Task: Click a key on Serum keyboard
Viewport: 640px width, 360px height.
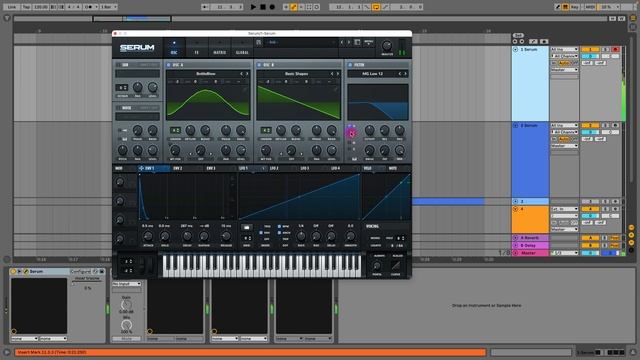Action: [261, 265]
